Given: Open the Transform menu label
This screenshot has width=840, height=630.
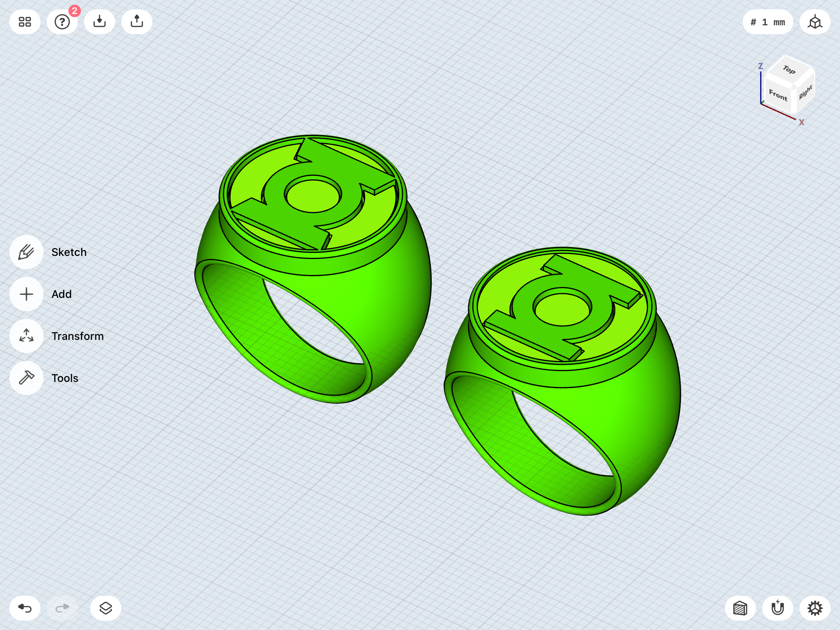Looking at the screenshot, I should tap(77, 336).
